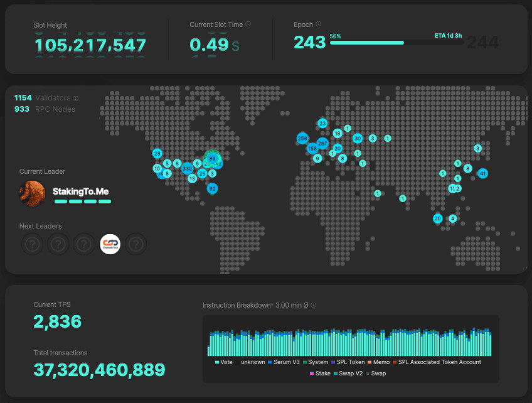Click the StakingTo.Me leader avatar

pyautogui.click(x=33, y=193)
